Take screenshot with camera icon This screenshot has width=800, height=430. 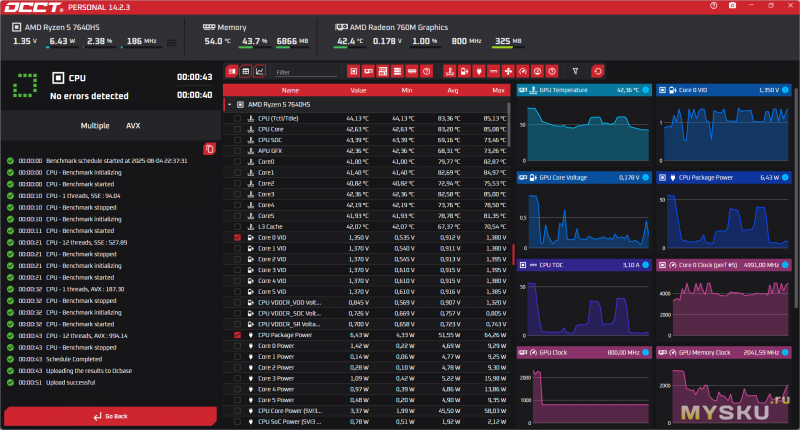(x=732, y=6)
